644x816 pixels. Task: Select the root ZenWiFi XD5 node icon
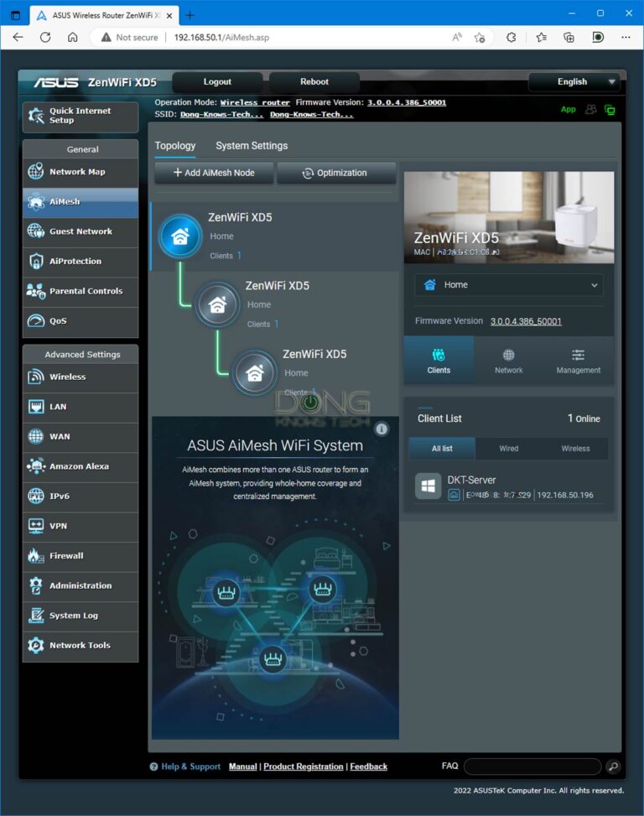179,236
